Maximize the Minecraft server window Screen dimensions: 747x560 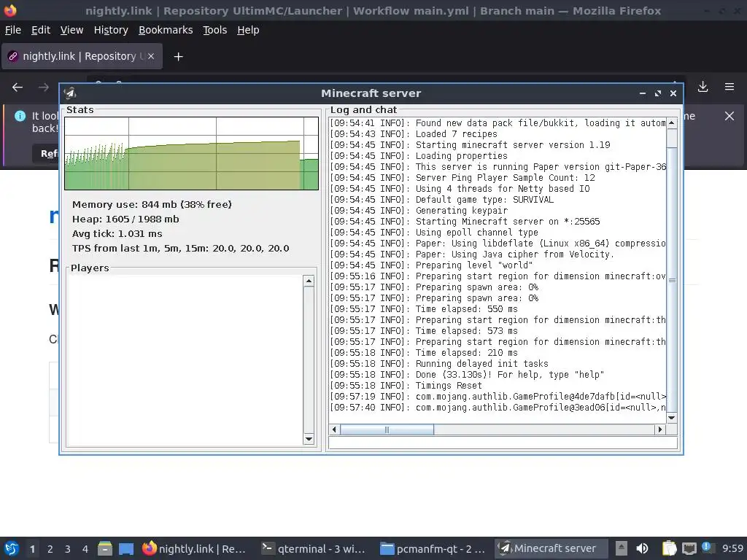(x=658, y=93)
